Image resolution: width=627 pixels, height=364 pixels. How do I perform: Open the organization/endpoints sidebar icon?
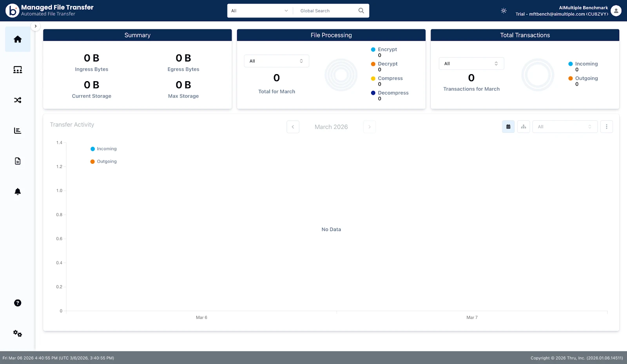click(x=18, y=70)
